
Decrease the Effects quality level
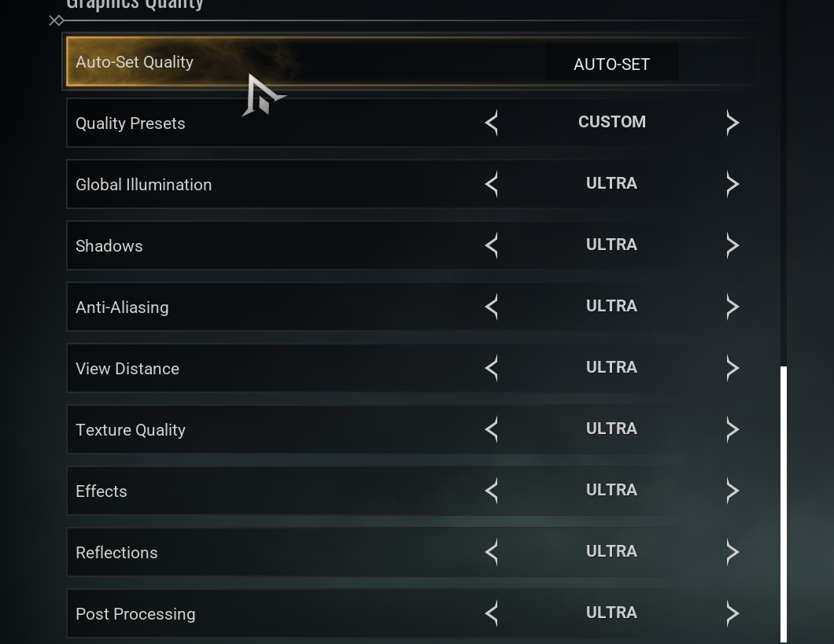click(x=492, y=491)
